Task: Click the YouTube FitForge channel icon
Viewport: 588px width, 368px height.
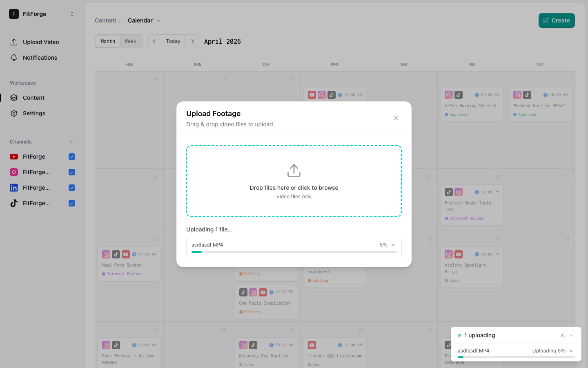Action: click(x=14, y=157)
